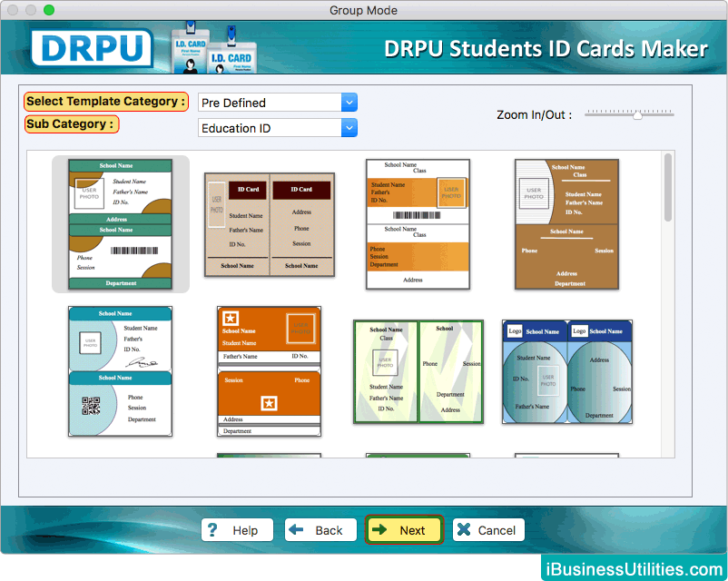728x581 pixels.
Task: Click the blue back arrow icon
Action: pos(296,529)
